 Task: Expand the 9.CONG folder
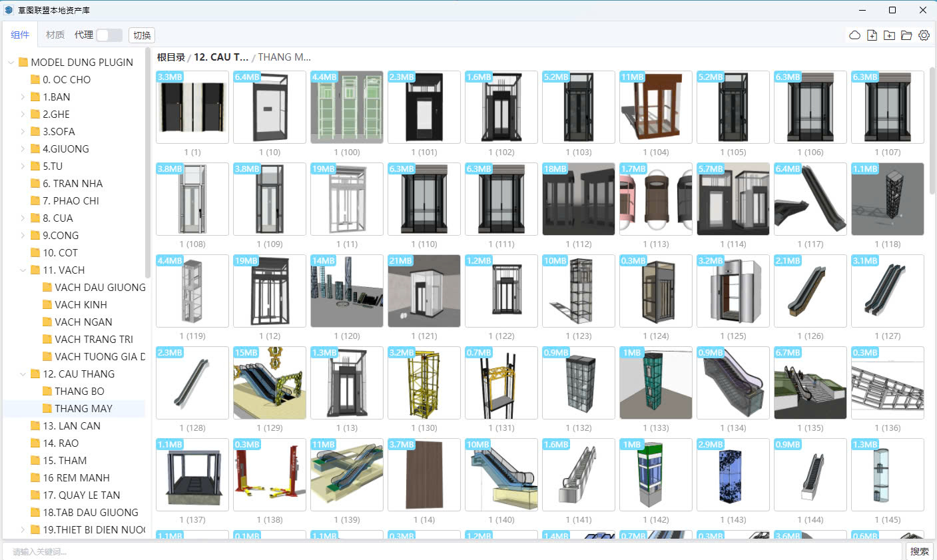[23, 235]
